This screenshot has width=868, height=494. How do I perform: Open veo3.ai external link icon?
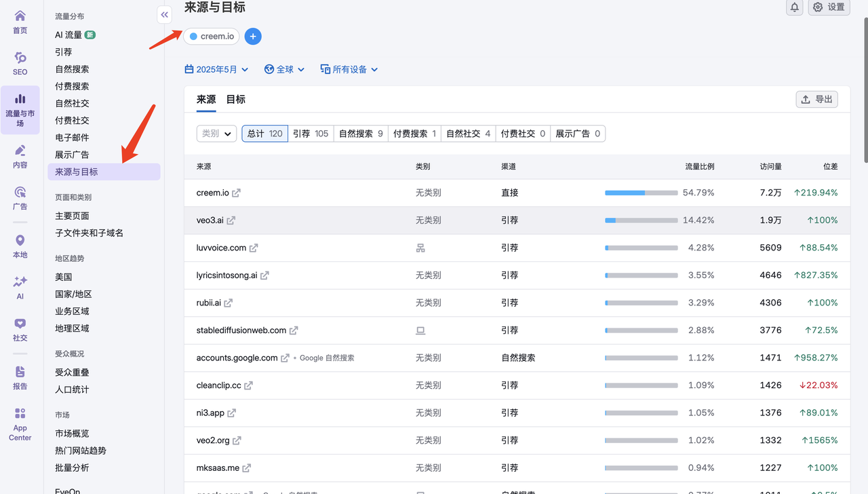click(231, 221)
